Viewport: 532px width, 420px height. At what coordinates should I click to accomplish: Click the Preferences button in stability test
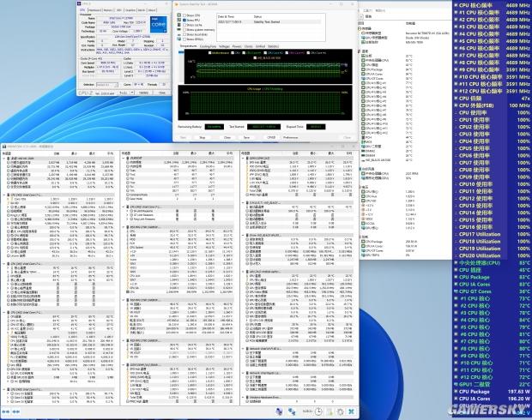(292, 136)
